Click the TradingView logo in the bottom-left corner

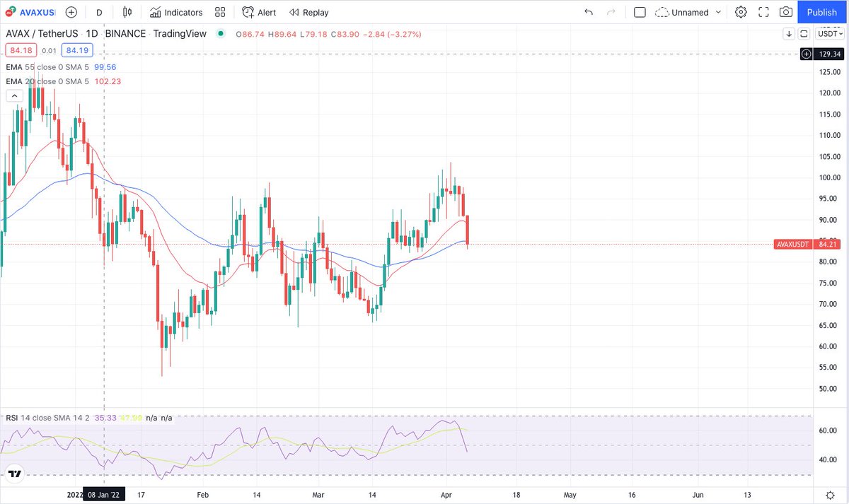(x=14, y=474)
